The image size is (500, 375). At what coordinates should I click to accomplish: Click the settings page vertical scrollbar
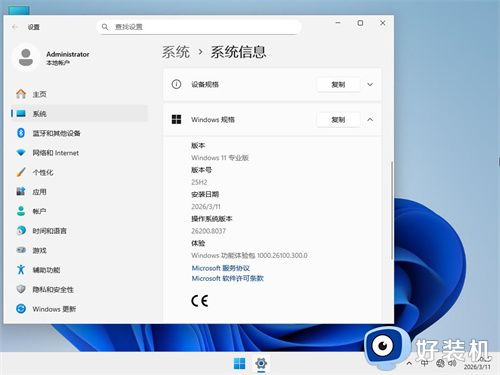[392, 211]
